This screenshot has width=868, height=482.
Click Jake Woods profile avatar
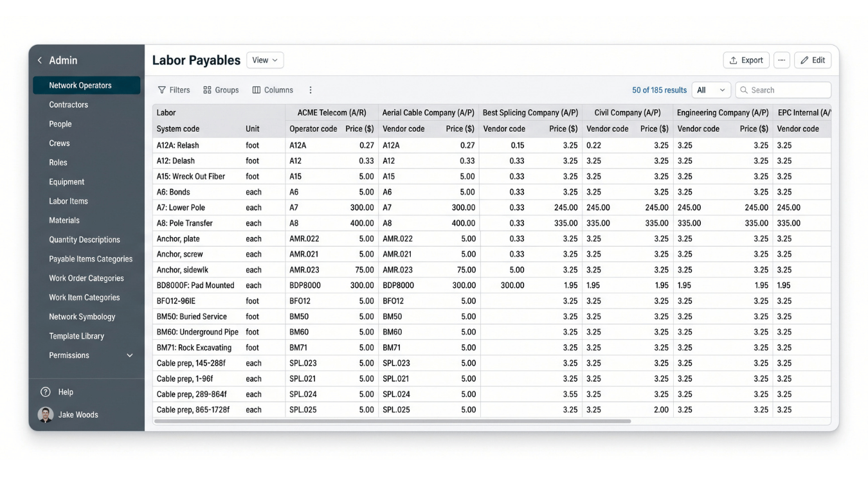click(x=46, y=415)
